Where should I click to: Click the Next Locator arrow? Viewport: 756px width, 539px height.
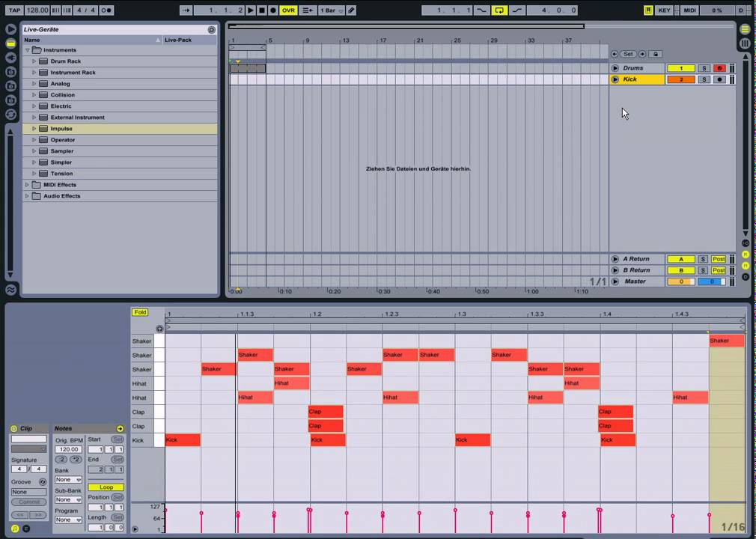(642, 54)
